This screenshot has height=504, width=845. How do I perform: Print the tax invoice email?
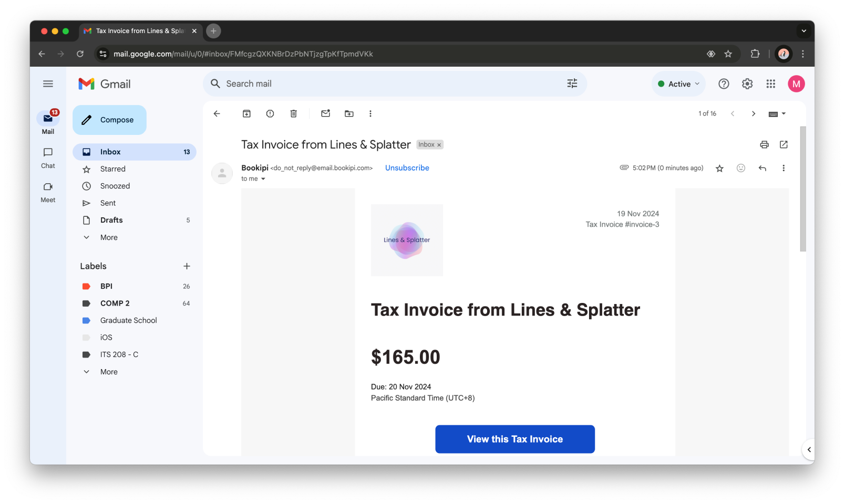(764, 144)
